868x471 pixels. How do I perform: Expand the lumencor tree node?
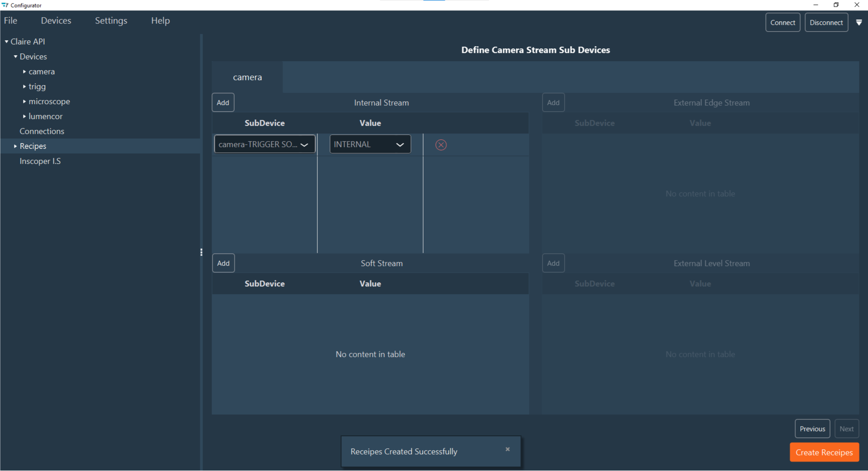24,116
